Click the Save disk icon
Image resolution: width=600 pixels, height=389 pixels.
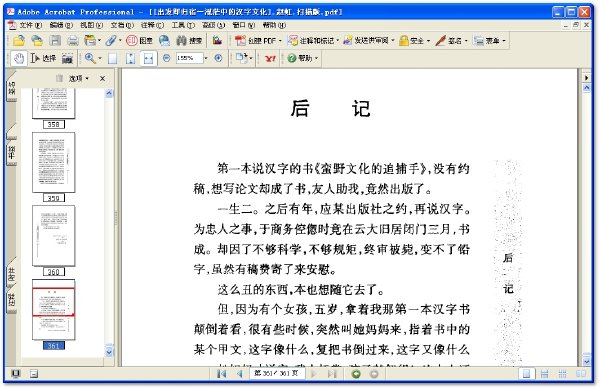55,40
